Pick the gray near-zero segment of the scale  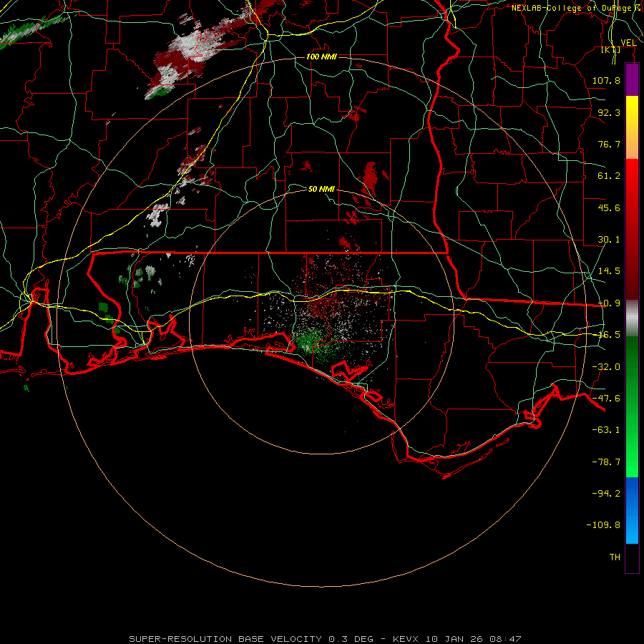(x=632, y=318)
